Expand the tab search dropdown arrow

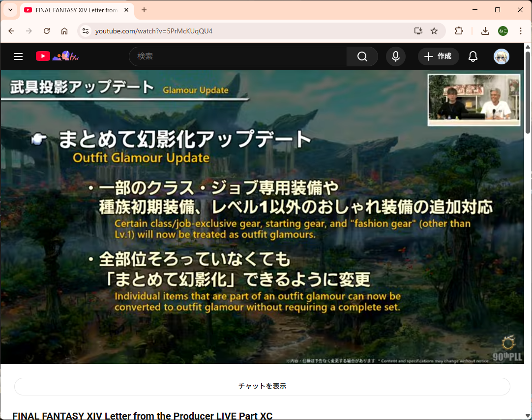pyautogui.click(x=10, y=10)
